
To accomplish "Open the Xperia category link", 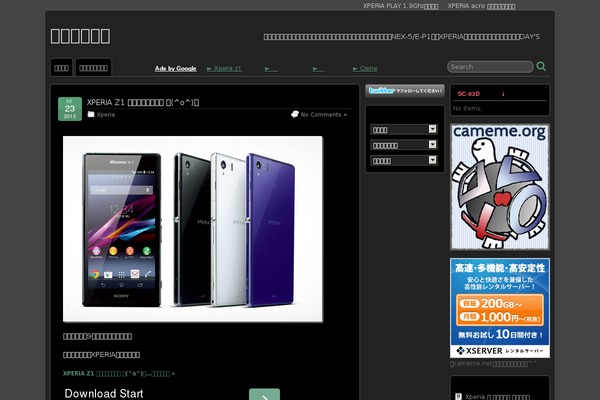I will click(x=106, y=114).
